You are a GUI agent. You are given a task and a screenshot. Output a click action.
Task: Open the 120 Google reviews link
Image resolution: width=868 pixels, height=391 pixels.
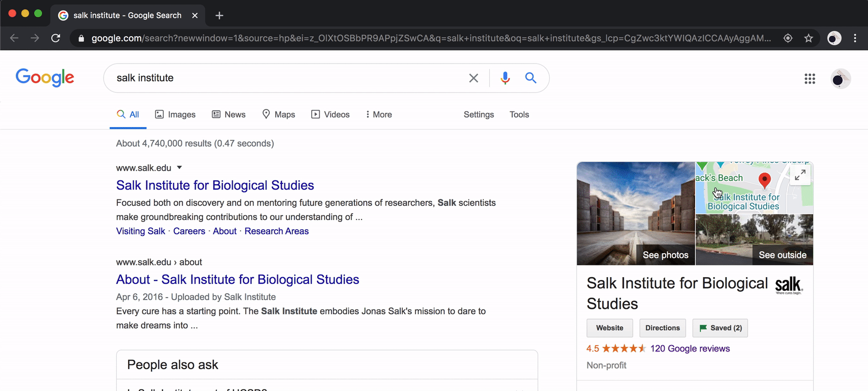click(690, 348)
